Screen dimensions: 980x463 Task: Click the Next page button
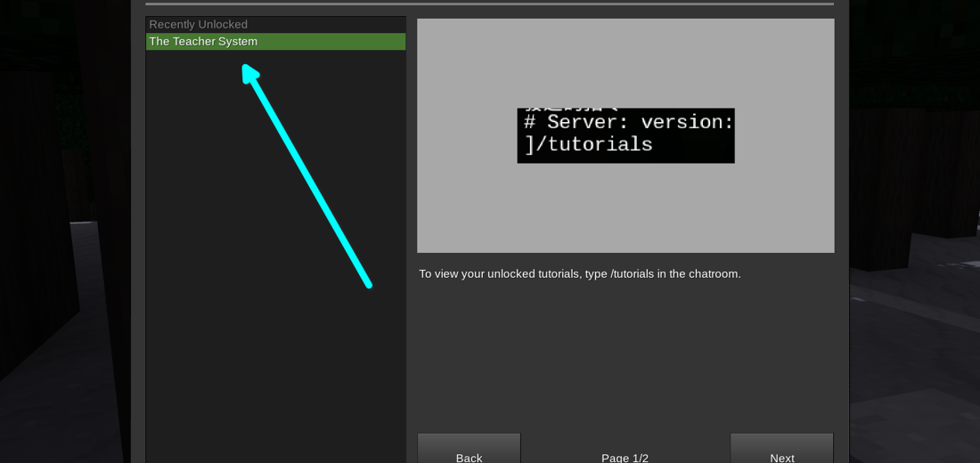(781, 451)
